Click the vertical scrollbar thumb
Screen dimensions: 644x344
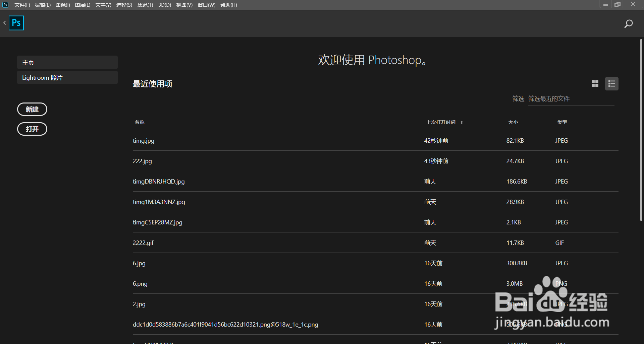(641, 130)
